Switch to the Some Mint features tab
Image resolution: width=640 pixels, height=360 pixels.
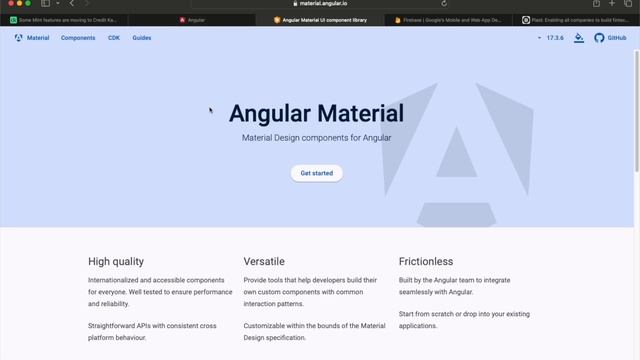64,20
